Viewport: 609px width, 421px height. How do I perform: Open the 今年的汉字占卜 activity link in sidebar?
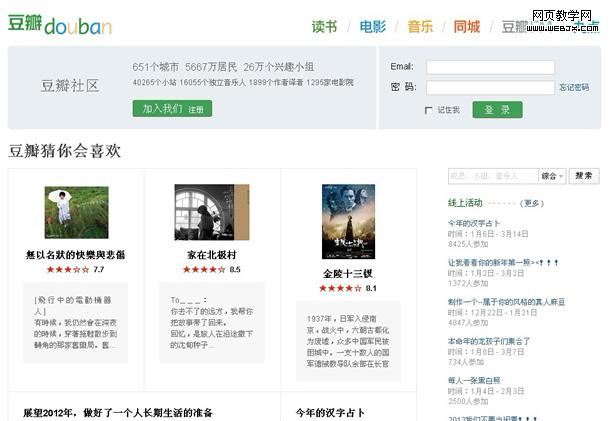(475, 222)
